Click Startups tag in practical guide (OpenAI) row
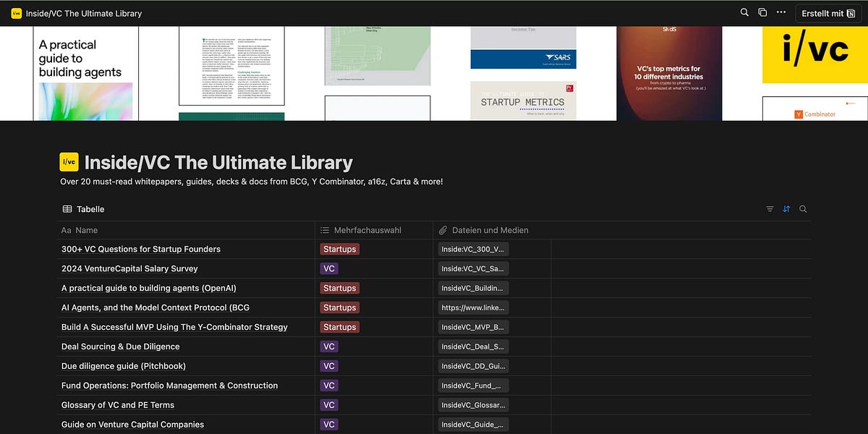The height and width of the screenshot is (434, 868). coord(340,288)
